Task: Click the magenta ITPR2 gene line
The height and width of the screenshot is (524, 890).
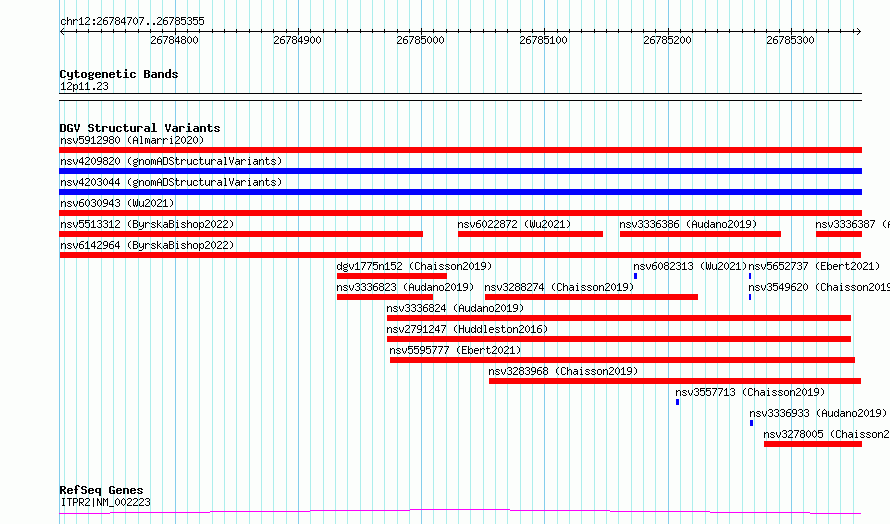Action: pyautogui.click(x=460, y=512)
